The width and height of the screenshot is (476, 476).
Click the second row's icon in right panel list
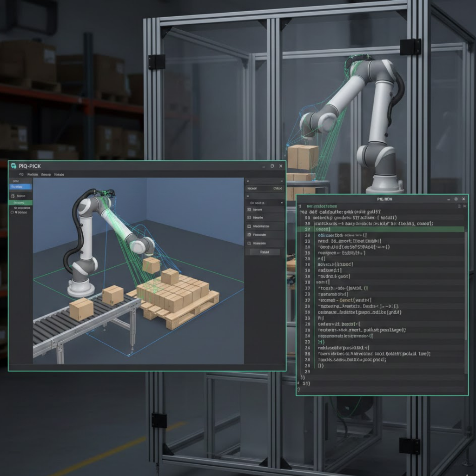[250, 218]
